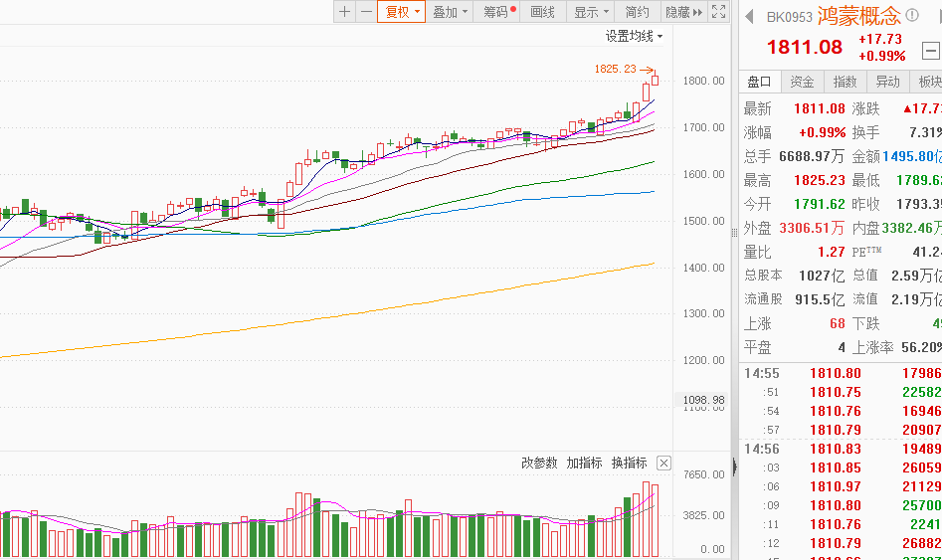Switch to the 资金 tab
Viewport: 942px width, 560px height.
click(802, 82)
